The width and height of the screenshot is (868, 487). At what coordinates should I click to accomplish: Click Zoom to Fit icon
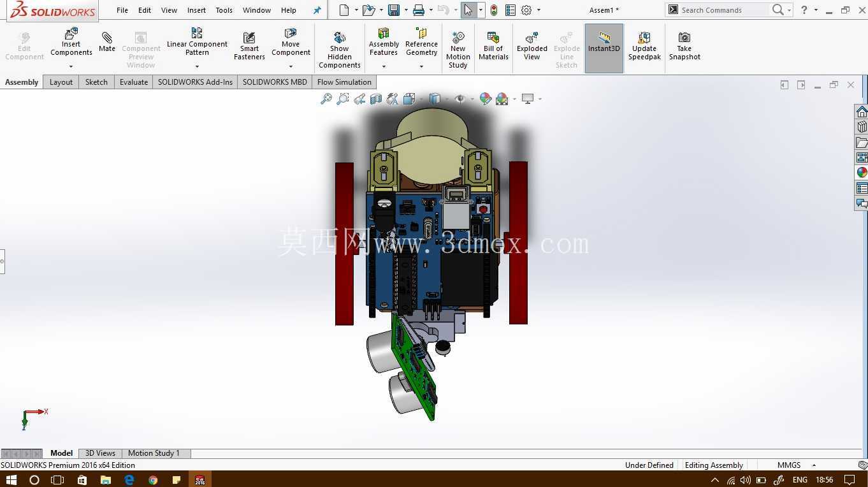(326, 99)
